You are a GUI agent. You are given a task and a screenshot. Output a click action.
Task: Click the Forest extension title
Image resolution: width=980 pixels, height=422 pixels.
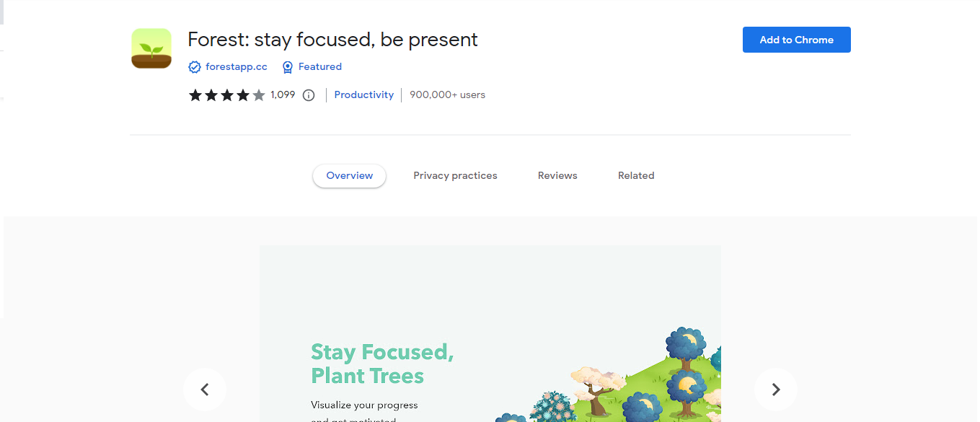click(332, 40)
